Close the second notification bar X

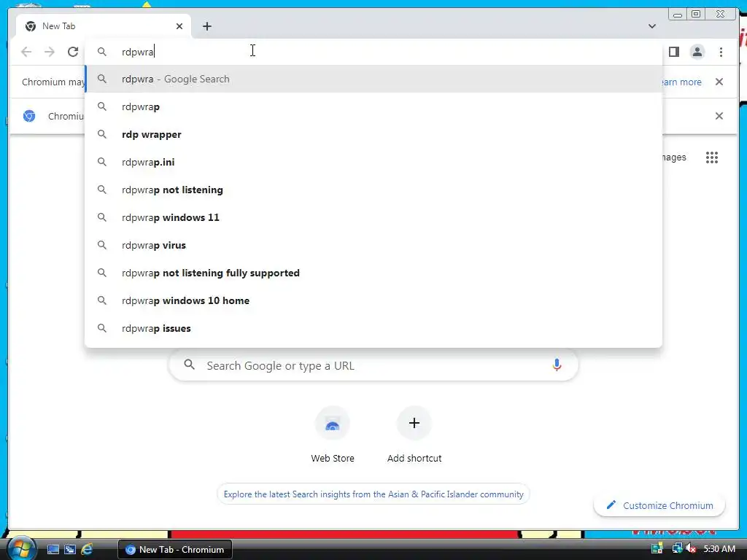pos(719,116)
